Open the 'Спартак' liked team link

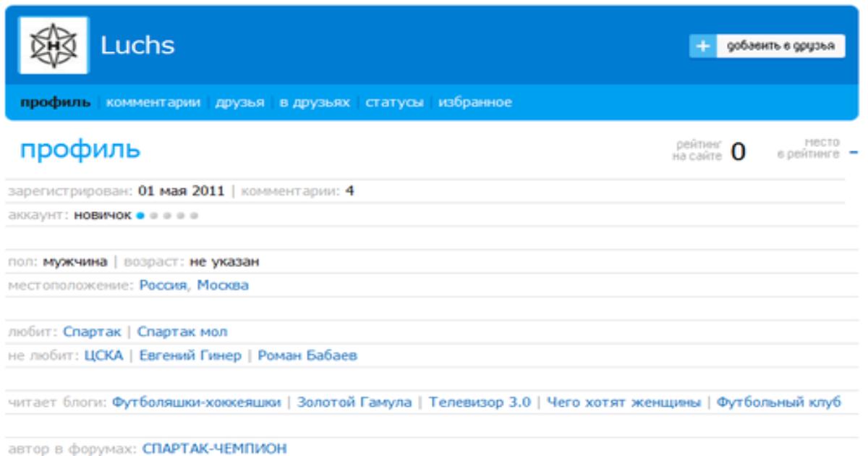92,332
